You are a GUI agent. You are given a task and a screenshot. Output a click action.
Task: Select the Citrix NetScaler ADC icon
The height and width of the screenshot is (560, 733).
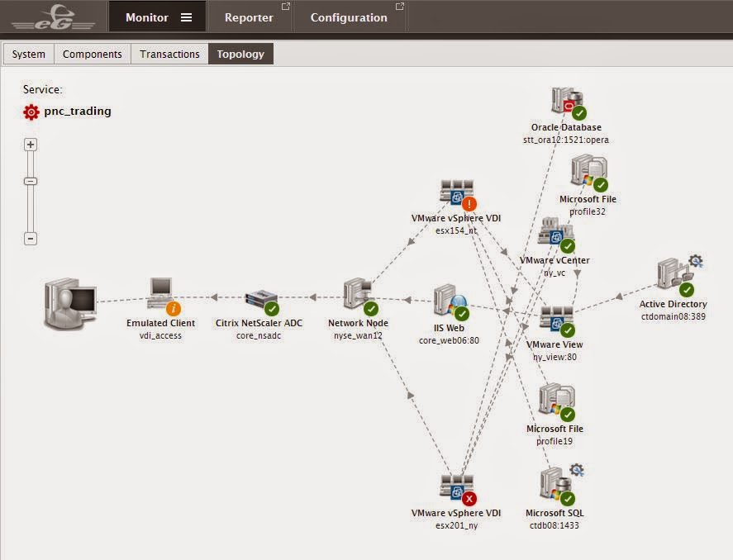coord(260,299)
